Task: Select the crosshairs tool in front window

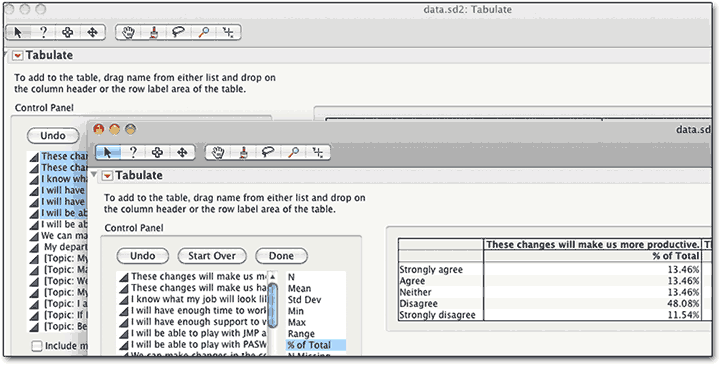Action: click(x=317, y=152)
